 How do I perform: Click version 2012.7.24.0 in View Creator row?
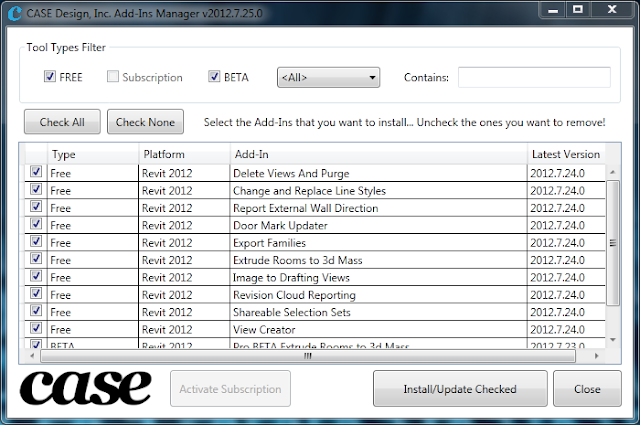(557, 330)
